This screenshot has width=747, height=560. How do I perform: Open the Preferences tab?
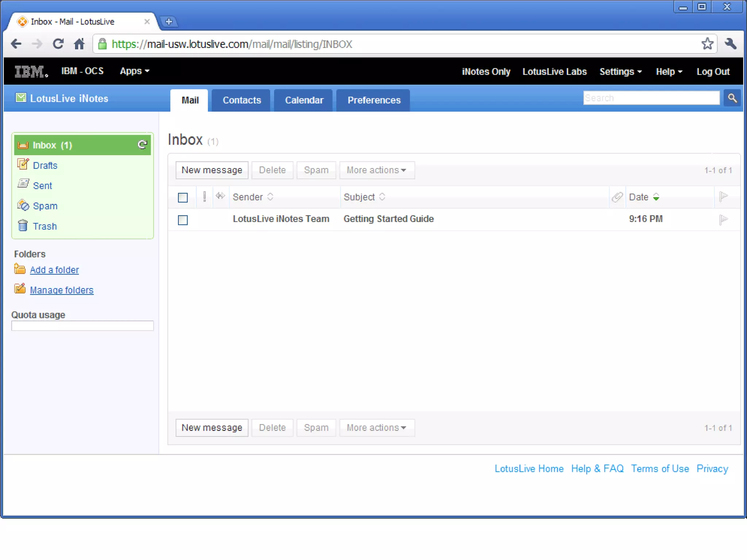point(373,100)
